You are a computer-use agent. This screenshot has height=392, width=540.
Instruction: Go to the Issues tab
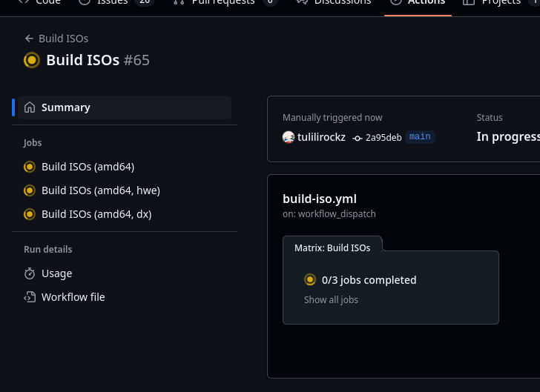tap(112, 2)
